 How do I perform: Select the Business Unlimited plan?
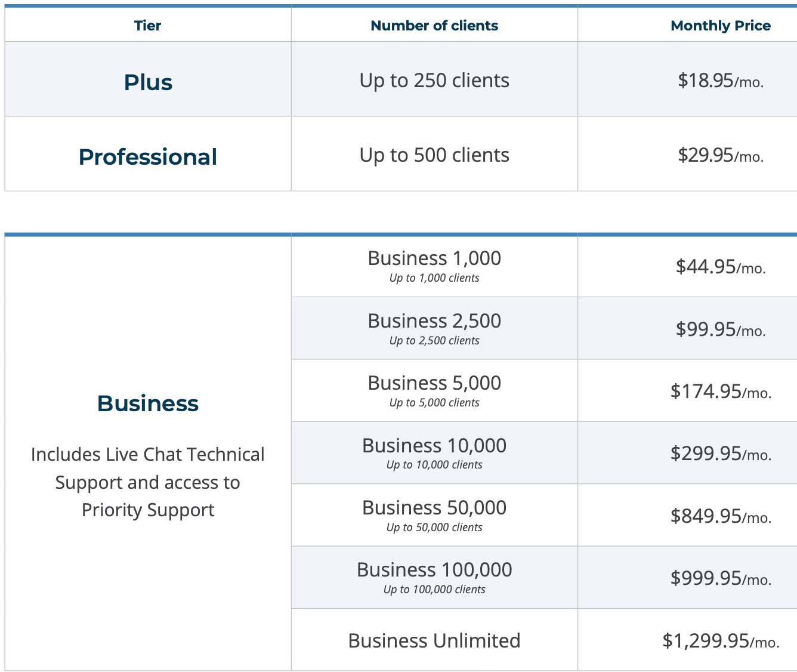(x=434, y=640)
